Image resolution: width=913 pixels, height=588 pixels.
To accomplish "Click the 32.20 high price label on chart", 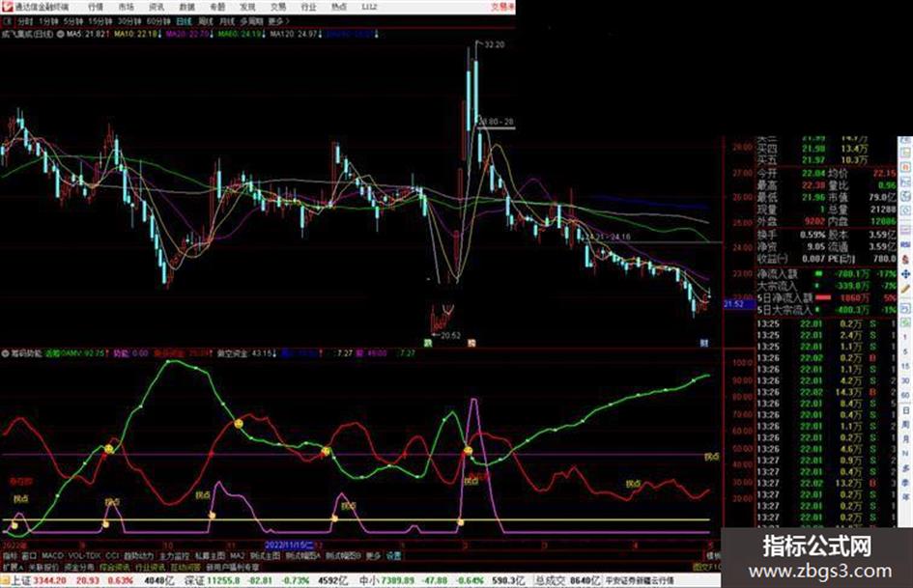I will (x=494, y=44).
